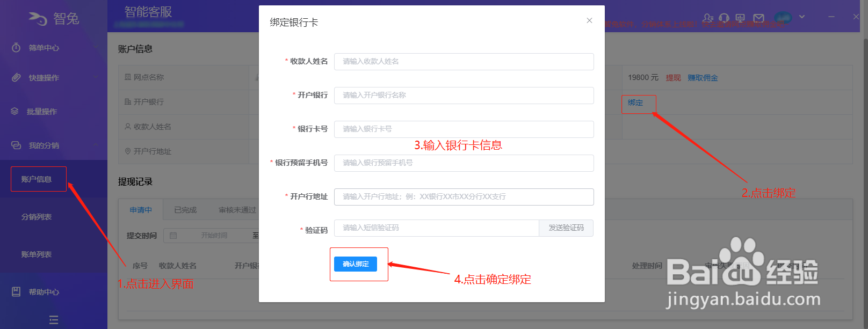The width and height of the screenshot is (868, 329).
Task: Click the 提现记录 section heading
Action: coord(135,182)
